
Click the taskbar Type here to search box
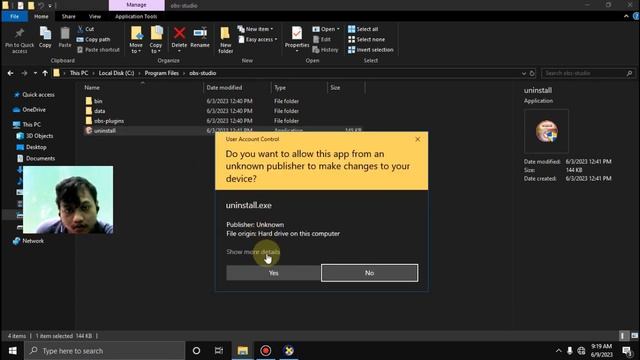pos(104,351)
